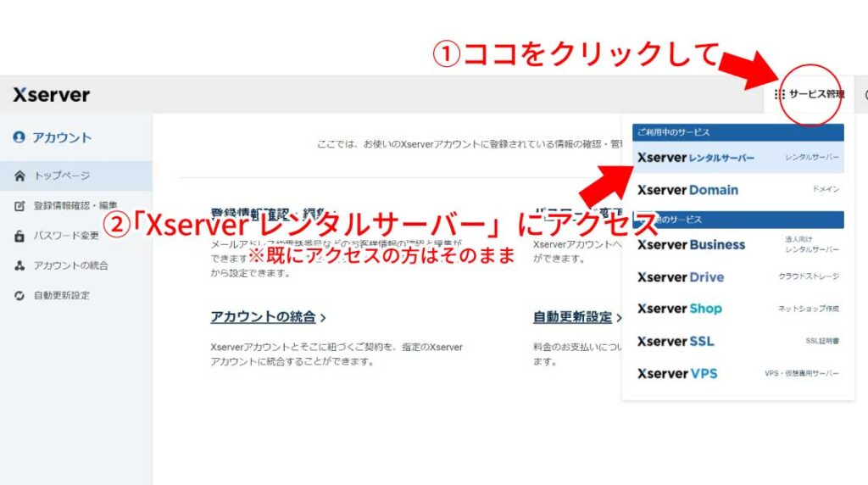Screen dimensions: 868x485
Task: Click the edit icon beside 登録情報確認・編集
Action: click(19, 206)
